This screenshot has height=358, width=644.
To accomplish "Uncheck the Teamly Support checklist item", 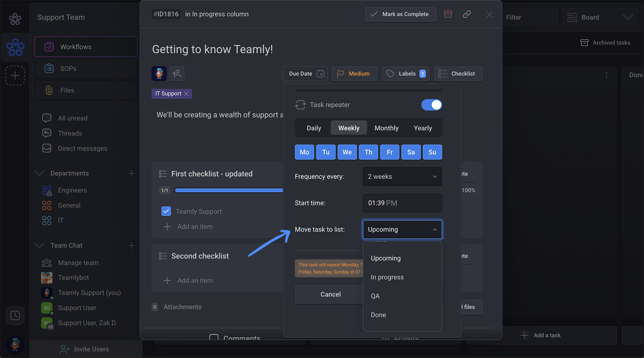I will tap(166, 211).
